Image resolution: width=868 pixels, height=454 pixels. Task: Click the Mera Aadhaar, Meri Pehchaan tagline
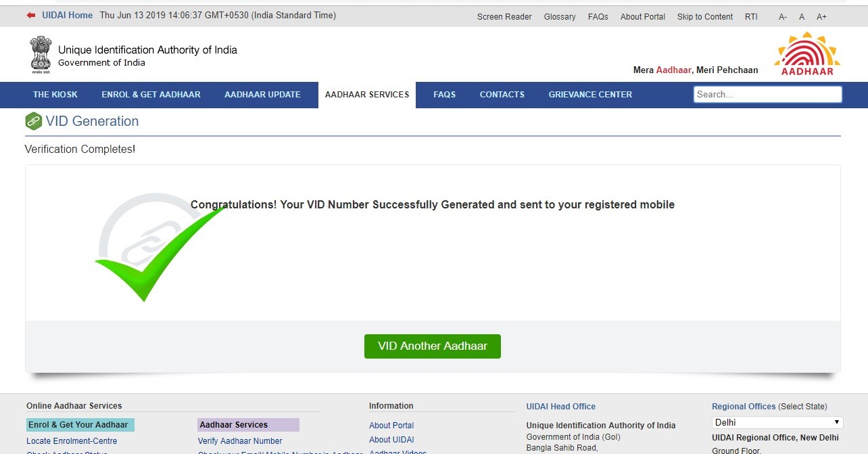click(x=696, y=70)
